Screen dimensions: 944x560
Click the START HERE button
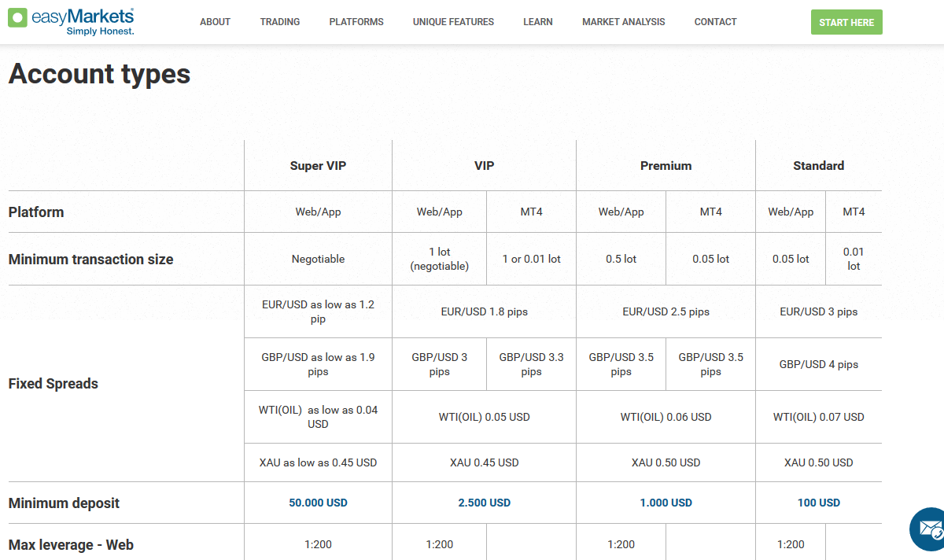tap(846, 22)
